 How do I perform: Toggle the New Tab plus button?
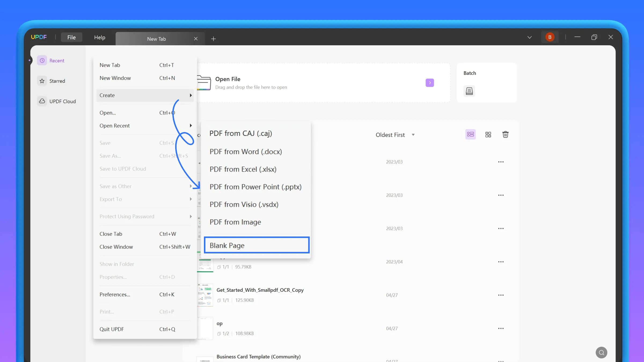213,38
